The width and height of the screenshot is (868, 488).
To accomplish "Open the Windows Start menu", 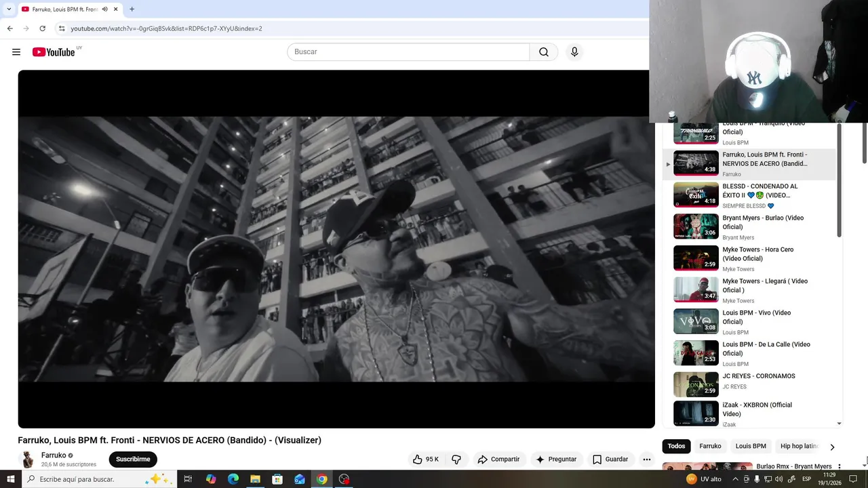I will (11, 479).
